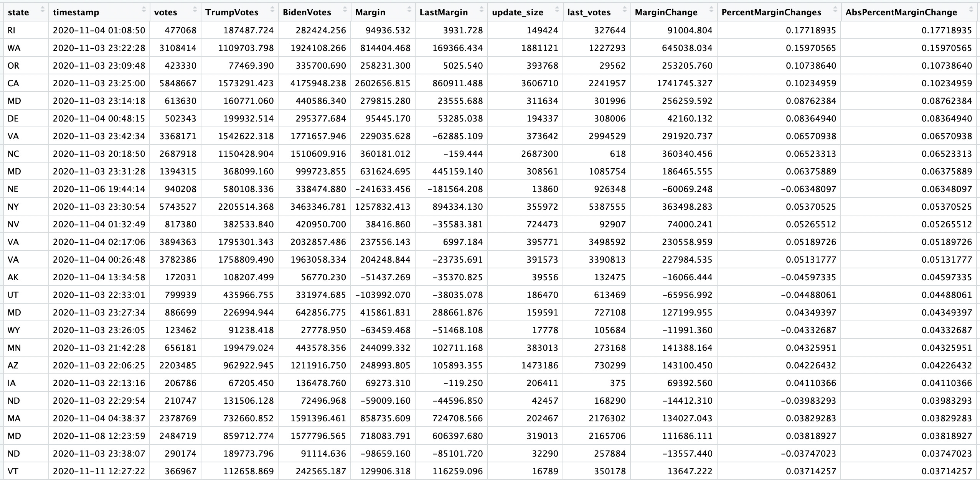Click the sort arrows on state column
The height and width of the screenshot is (480, 980).
pyautogui.click(x=42, y=10)
